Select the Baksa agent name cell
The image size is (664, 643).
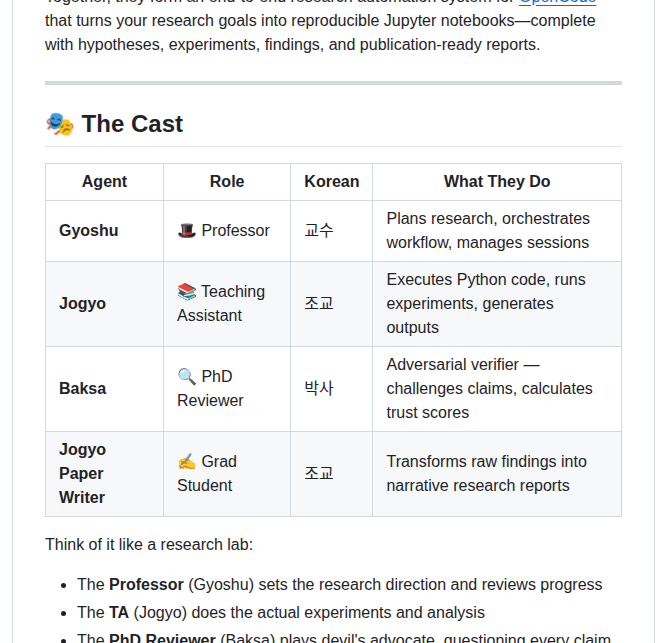pos(105,389)
